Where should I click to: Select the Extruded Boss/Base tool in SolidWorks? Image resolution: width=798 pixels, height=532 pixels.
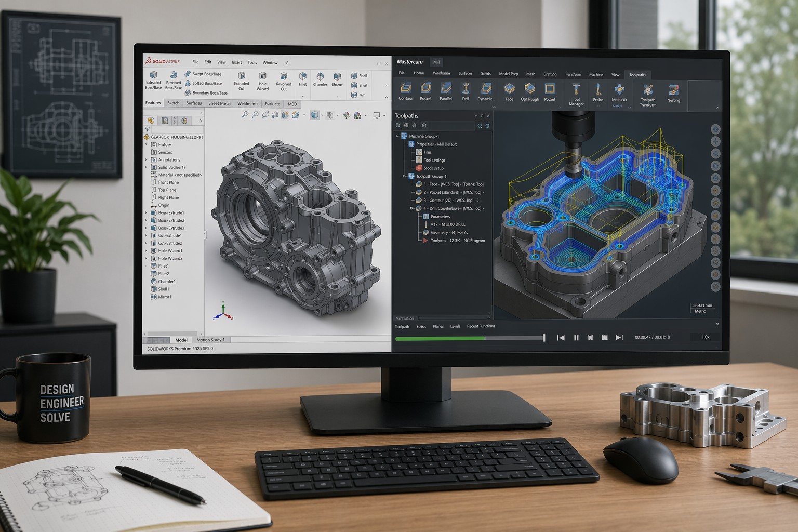pos(153,81)
